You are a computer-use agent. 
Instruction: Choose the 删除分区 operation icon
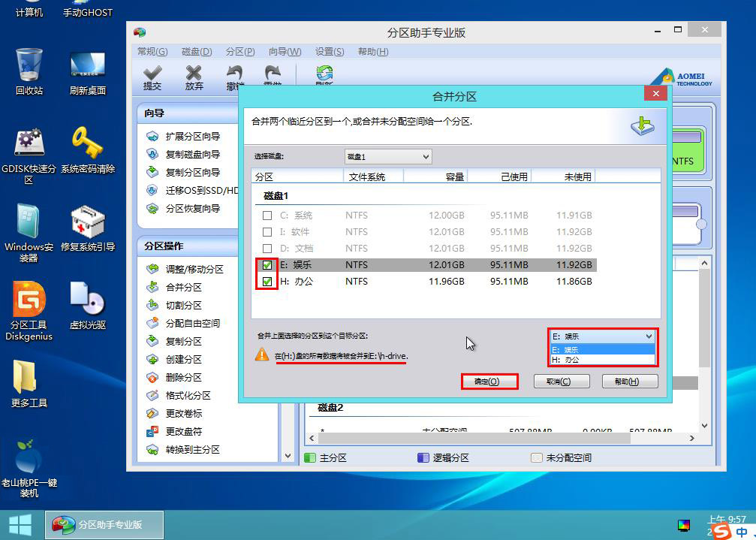[x=152, y=378]
